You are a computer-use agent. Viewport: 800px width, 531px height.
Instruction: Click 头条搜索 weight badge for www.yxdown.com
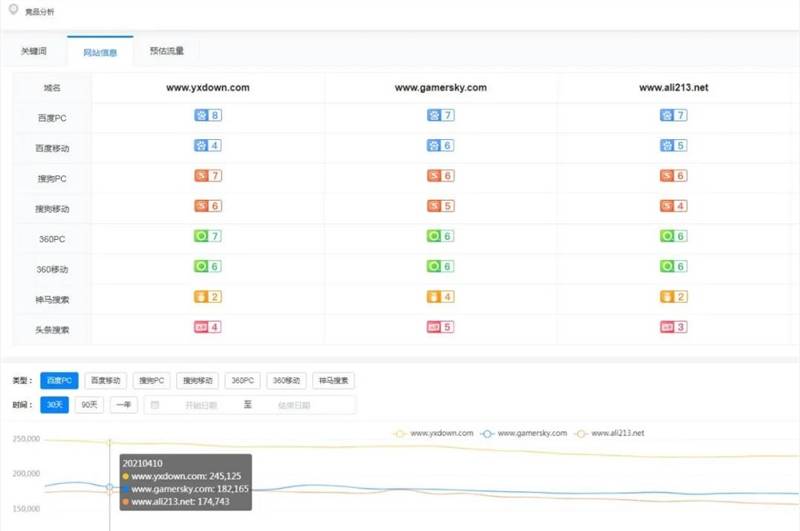(208, 327)
